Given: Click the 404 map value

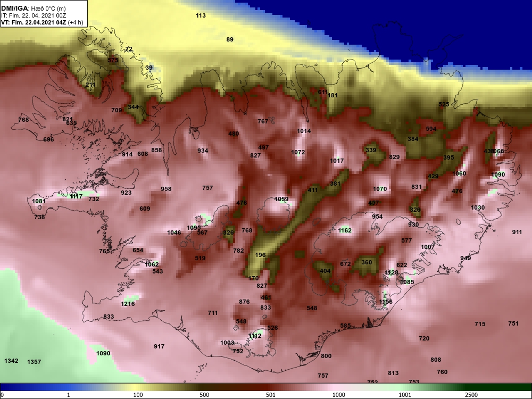Looking at the screenshot, I should (x=325, y=271).
